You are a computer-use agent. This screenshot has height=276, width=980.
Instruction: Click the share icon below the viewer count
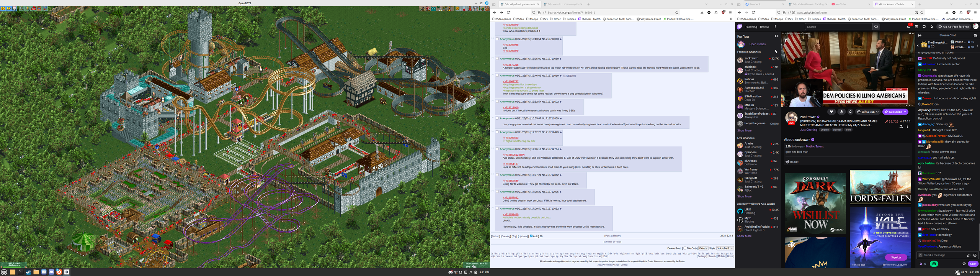tap(901, 126)
